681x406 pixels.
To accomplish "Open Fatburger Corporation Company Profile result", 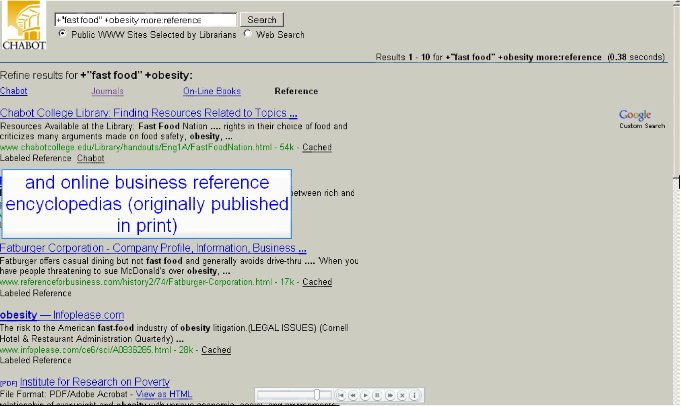I will pos(153,248).
